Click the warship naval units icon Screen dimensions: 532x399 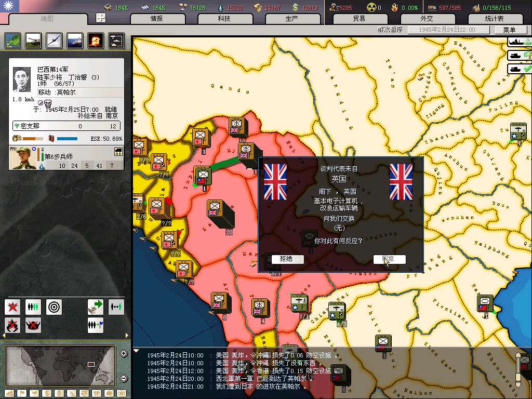[75, 40]
